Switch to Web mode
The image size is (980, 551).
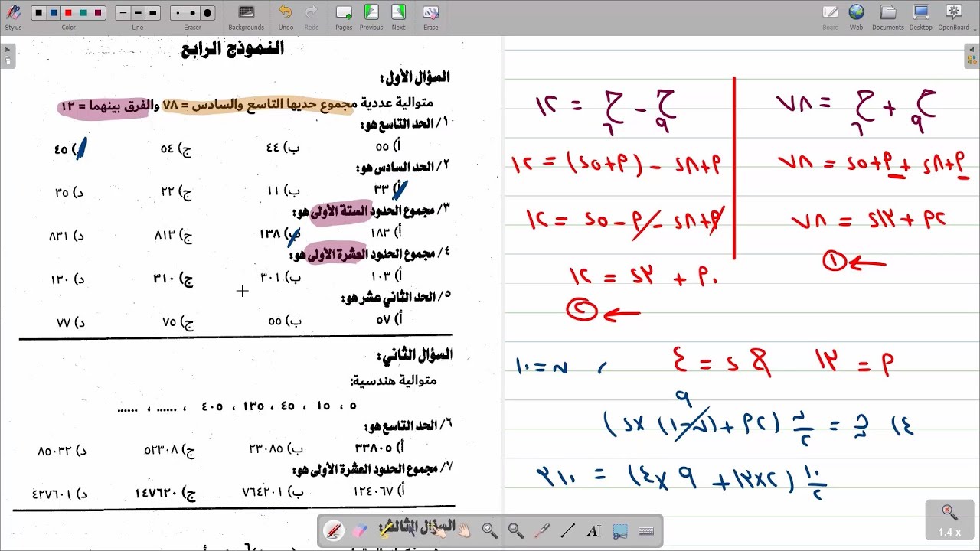(x=856, y=16)
